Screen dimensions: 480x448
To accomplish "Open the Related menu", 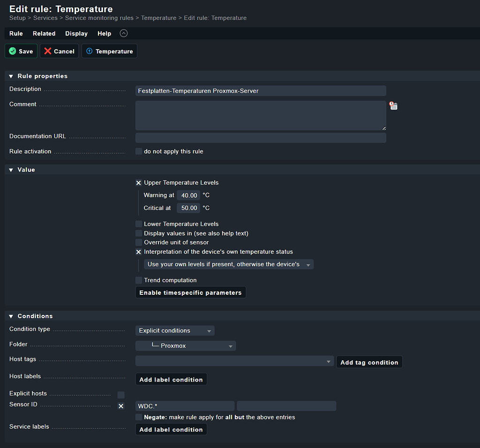I will click(44, 33).
